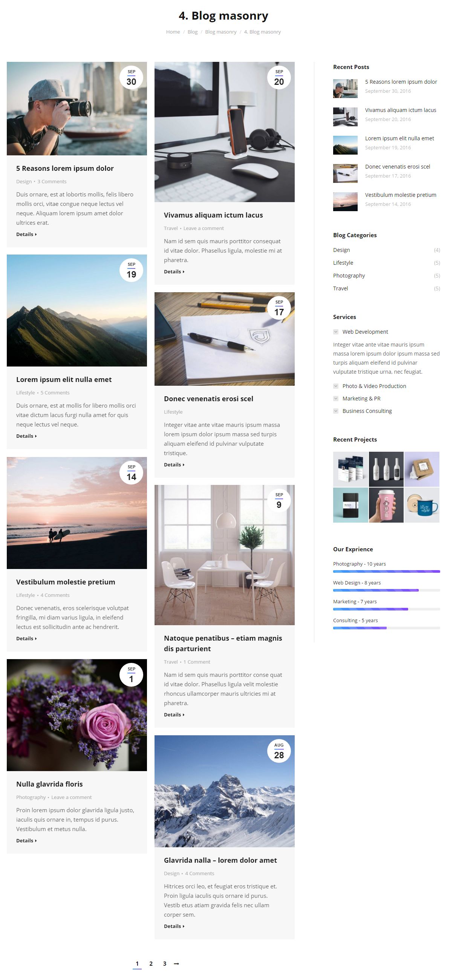This screenshot has height=980, width=453.
Task: Open Details for Vivamus aliquam ictum lacus
Action: (174, 271)
